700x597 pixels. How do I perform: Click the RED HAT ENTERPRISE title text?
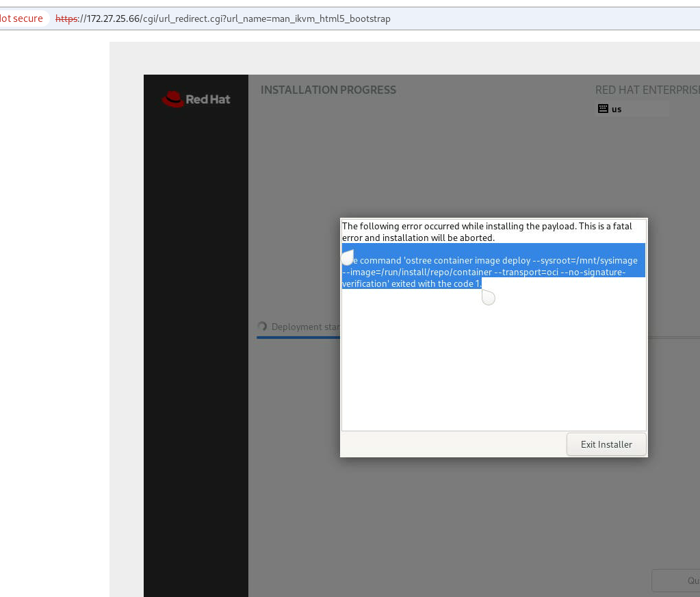point(647,90)
